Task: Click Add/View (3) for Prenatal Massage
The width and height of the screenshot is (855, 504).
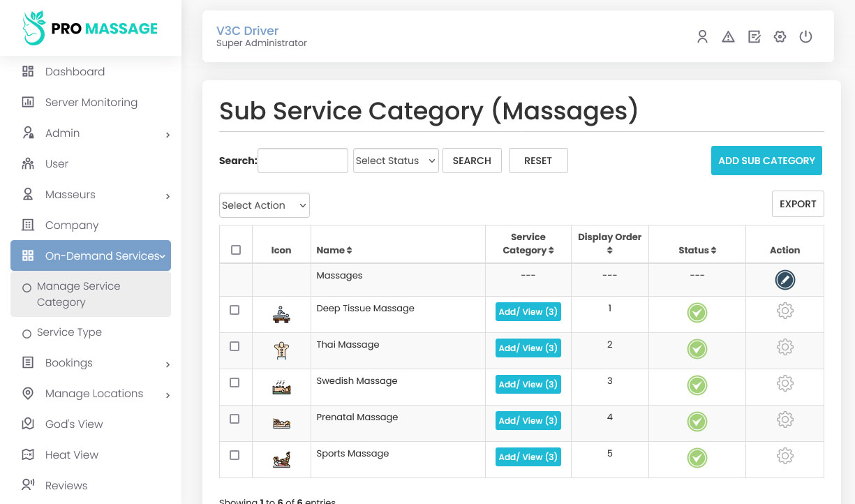Action: pos(528,421)
